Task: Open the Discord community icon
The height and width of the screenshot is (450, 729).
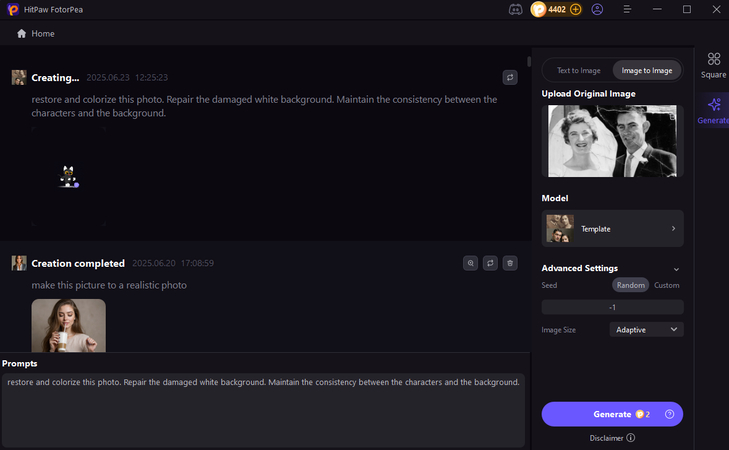Action: coord(515,9)
